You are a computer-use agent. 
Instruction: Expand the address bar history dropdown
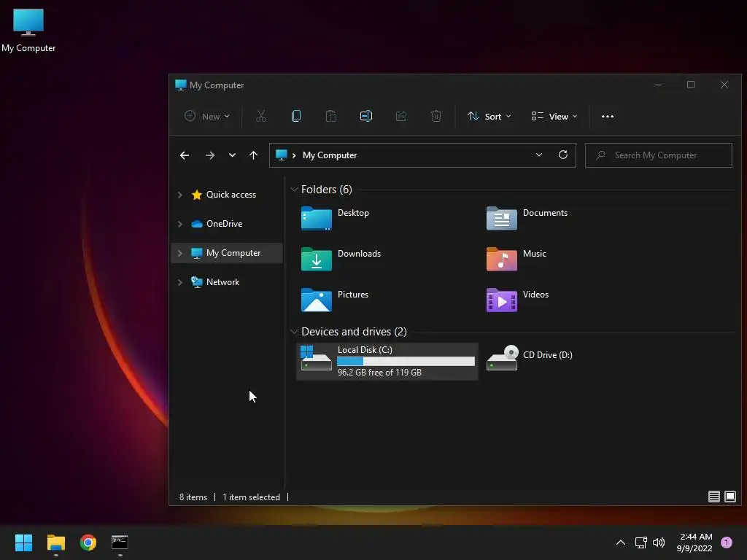coord(539,155)
